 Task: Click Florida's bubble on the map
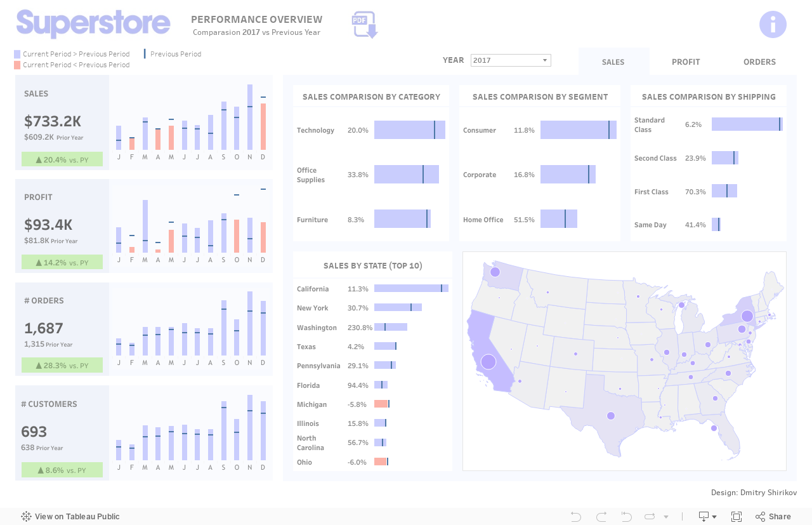point(714,429)
